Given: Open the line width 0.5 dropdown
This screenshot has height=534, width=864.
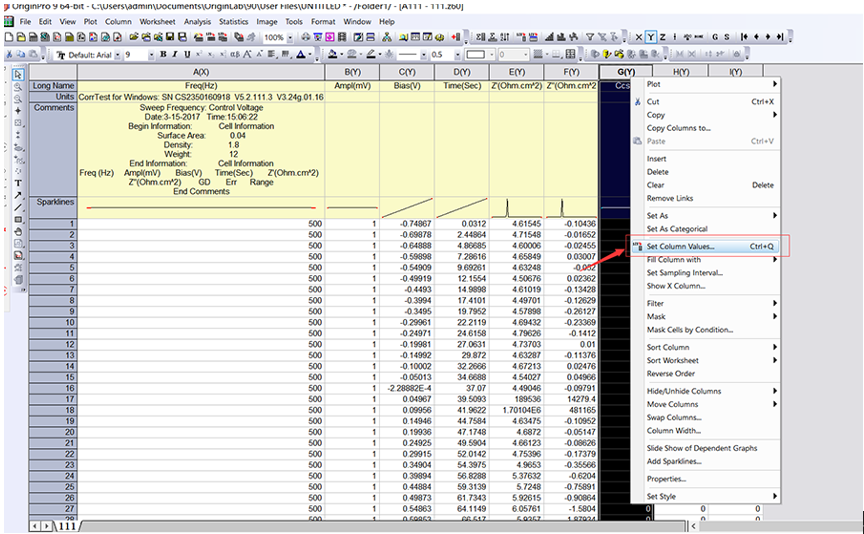Looking at the screenshot, I should click(x=457, y=55).
